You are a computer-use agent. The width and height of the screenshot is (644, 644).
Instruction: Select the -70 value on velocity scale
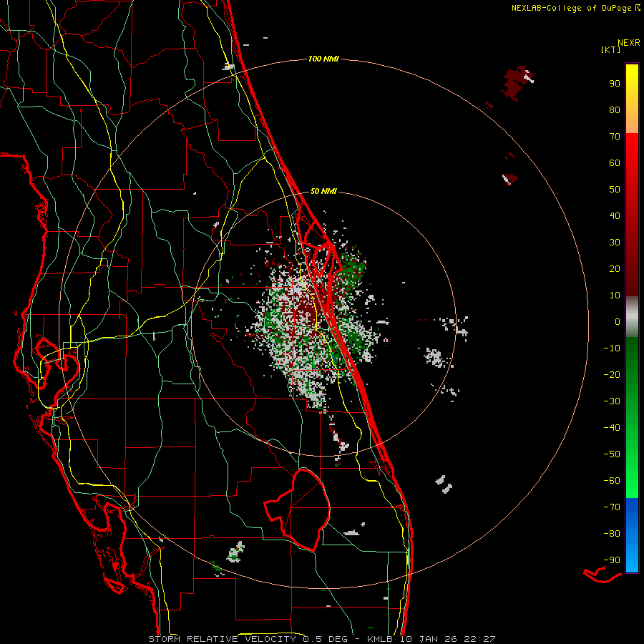click(x=612, y=507)
